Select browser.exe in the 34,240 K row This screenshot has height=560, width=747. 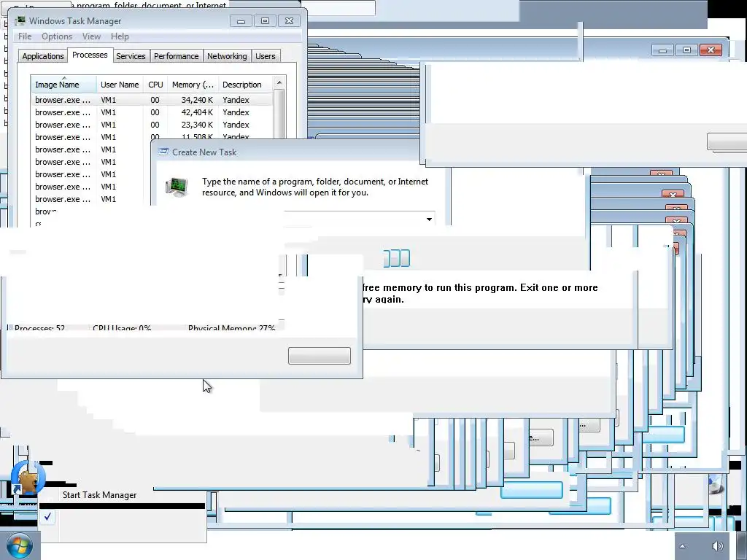[x=63, y=99]
